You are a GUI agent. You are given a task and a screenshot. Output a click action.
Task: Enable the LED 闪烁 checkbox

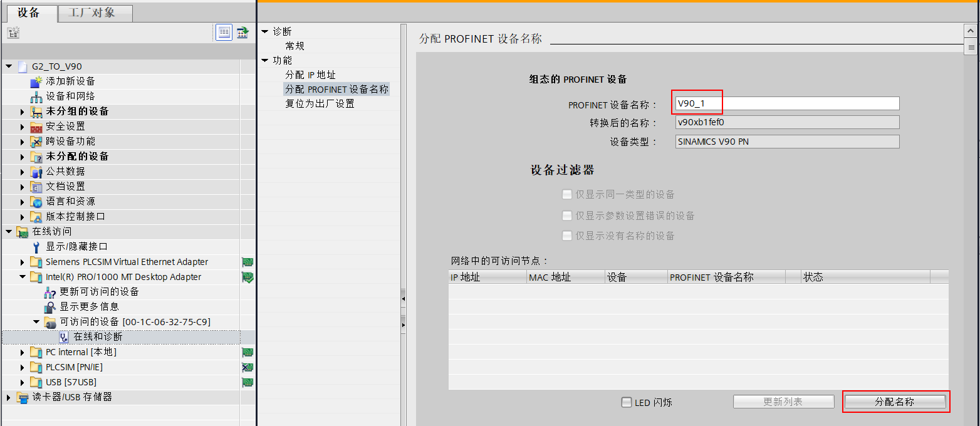coord(626,403)
